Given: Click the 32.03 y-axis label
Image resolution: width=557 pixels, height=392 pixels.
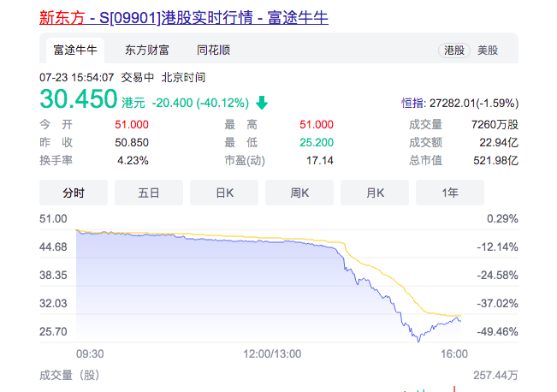Looking at the screenshot, I should pyautogui.click(x=53, y=303).
